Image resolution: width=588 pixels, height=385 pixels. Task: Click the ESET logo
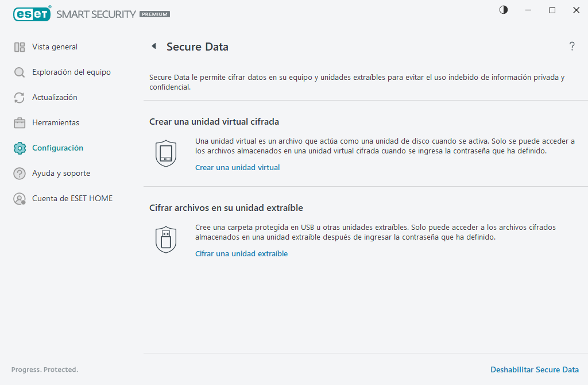tap(32, 14)
